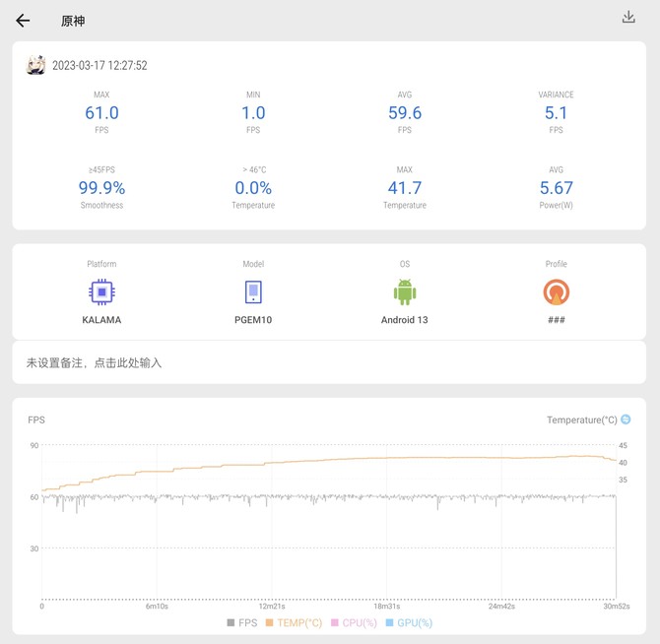Tap the Android 13 OS icon
The width and height of the screenshot is (660, 644).
(x=404, y=292)
